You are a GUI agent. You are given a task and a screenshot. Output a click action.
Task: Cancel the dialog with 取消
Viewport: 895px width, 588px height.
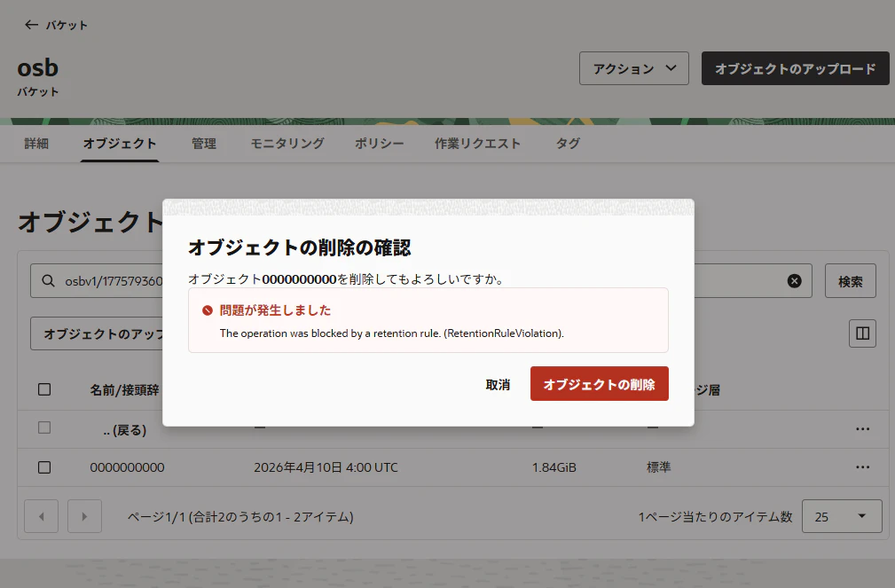pos(498,385)
